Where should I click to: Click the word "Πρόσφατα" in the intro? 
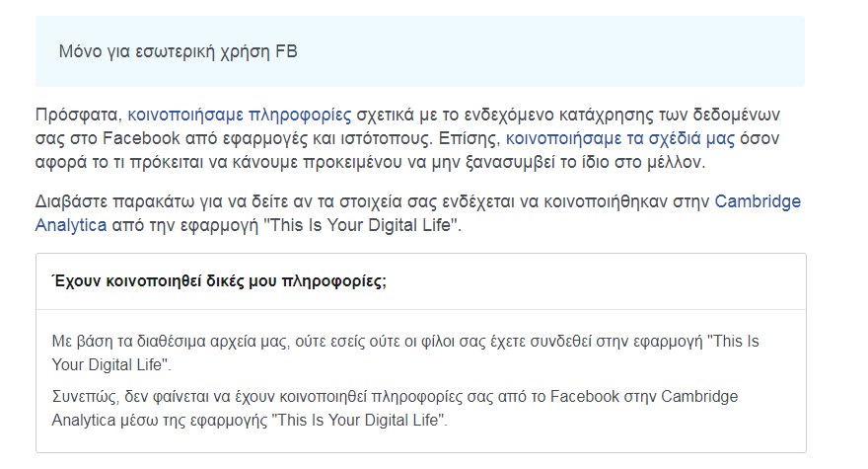click(x=78, y=115)
